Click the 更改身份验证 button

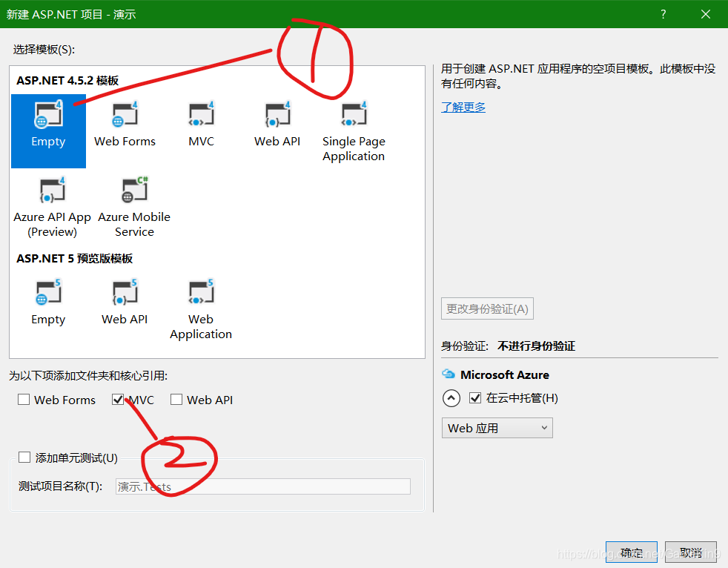pos(487,308)
